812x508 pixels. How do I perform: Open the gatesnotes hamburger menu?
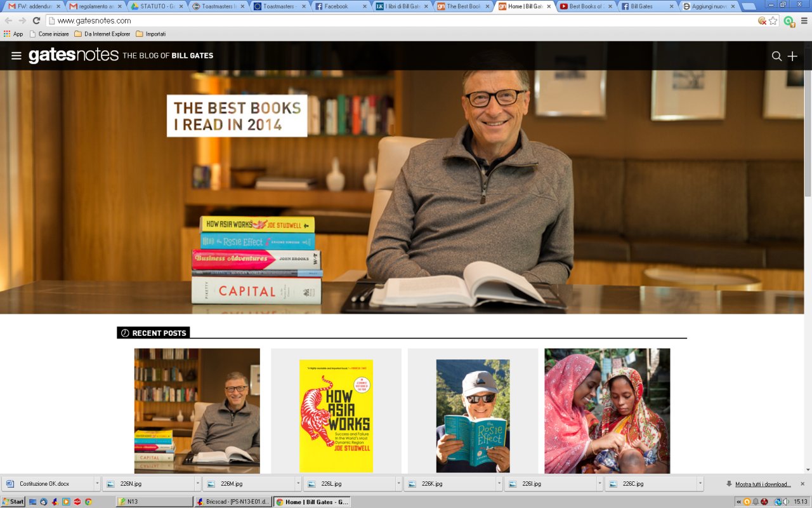pyautogui.click(x=16, y=56)
